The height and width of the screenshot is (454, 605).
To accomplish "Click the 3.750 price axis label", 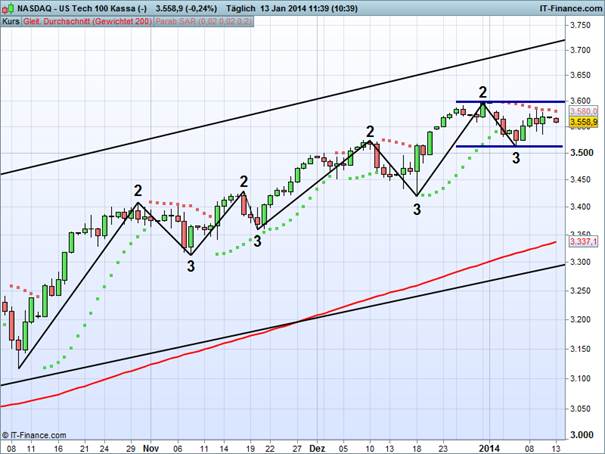I will click(x=580, y=25).
